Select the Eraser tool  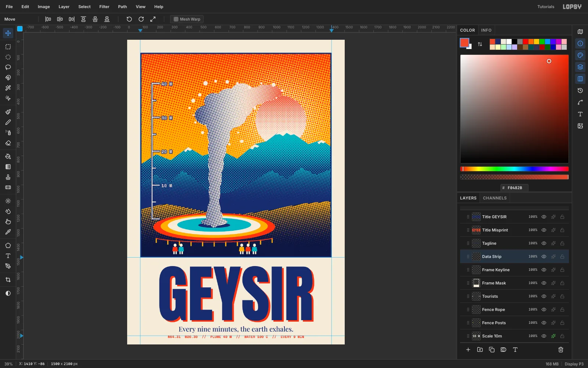click(8, 143)
